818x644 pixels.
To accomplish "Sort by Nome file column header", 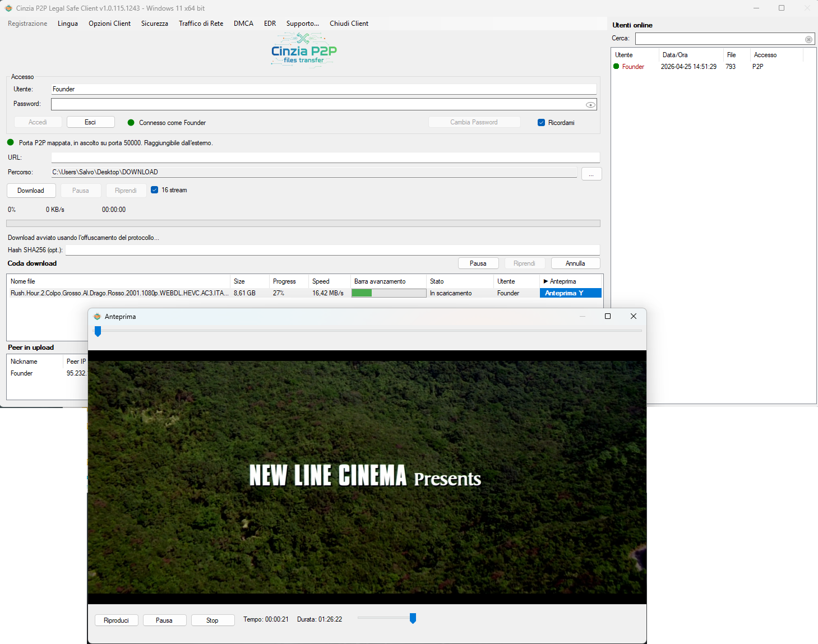I will pos(118,281).
